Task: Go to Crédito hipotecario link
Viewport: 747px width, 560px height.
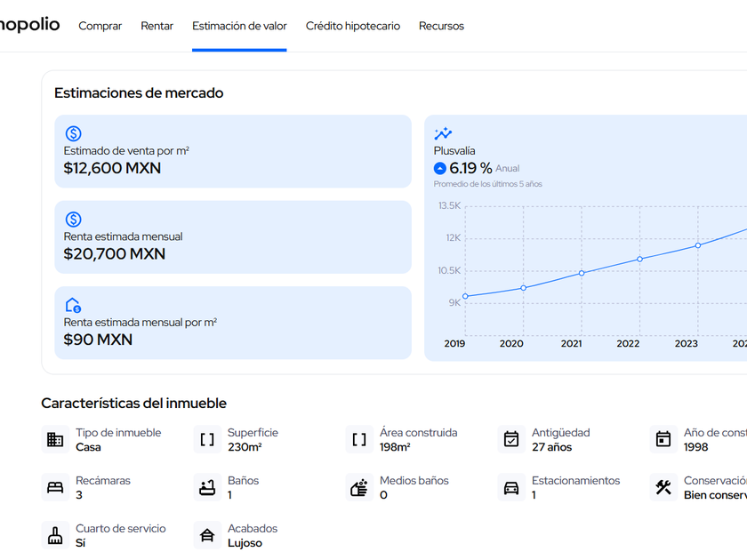Action: (x=353, y=26)
